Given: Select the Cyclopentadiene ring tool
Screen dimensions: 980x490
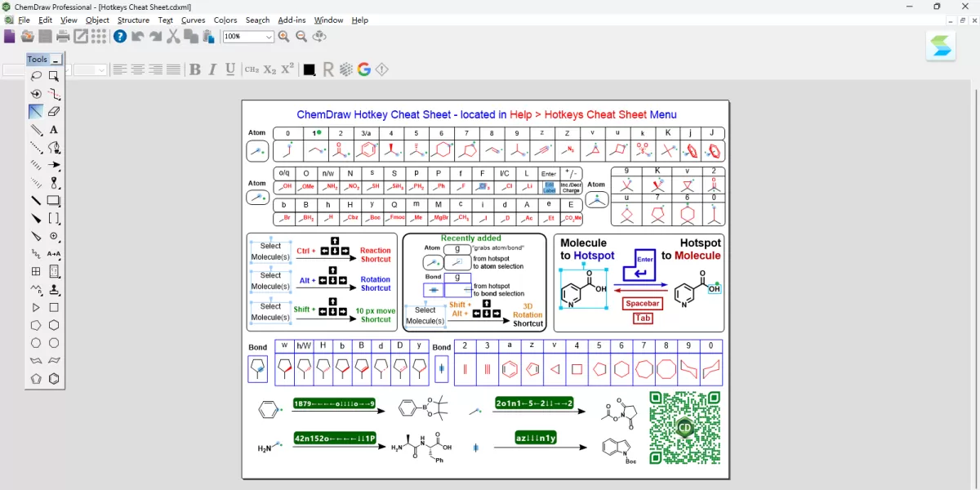Looking at the screenshot, I should click(36, 379).
